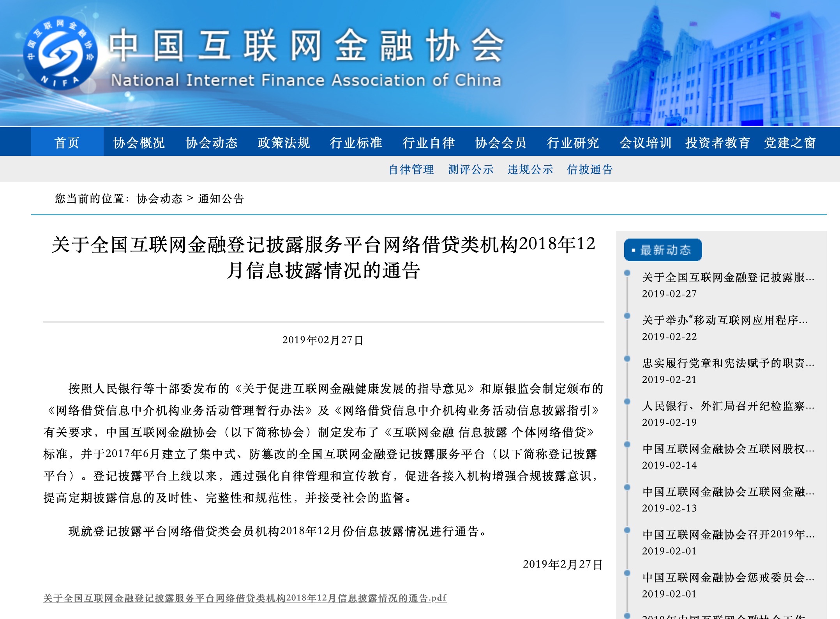Open sidebar news 人民银行、外汇局召开纪检监察...
Screen dimensions: 840x619
(728, 406)
